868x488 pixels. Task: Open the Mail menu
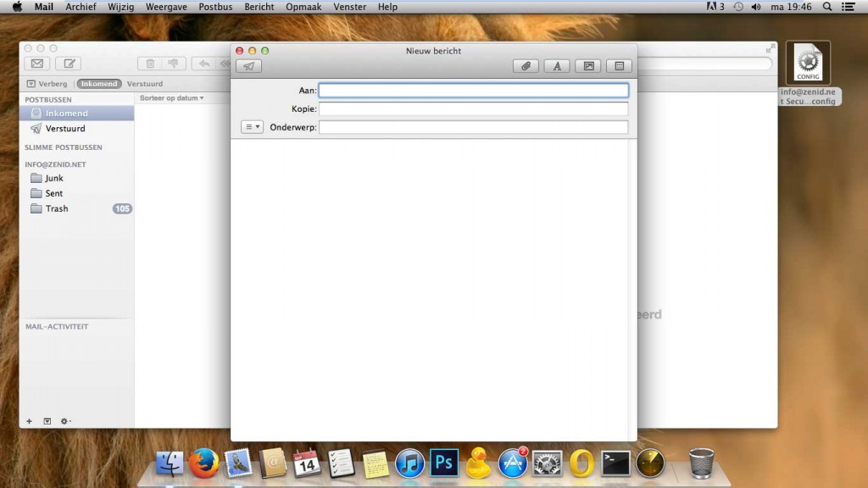pos(44,7)
